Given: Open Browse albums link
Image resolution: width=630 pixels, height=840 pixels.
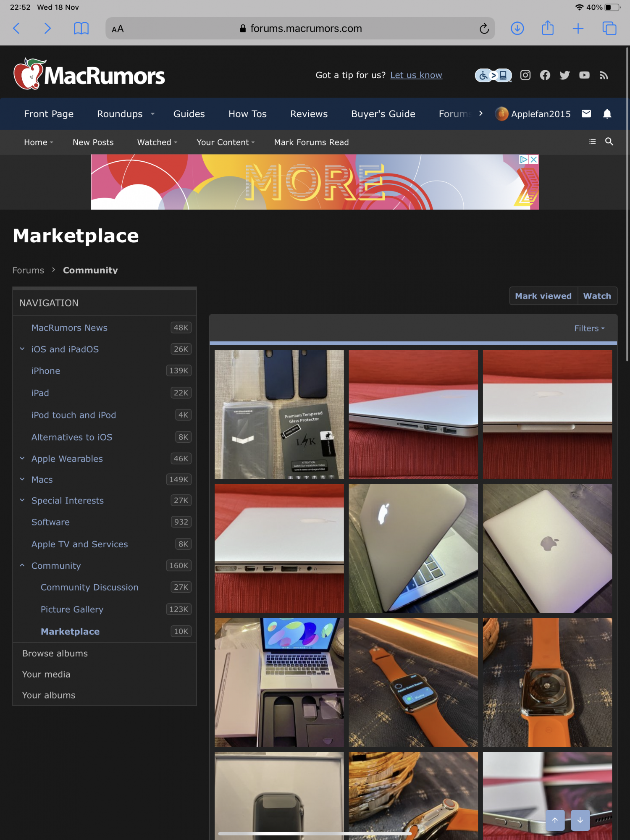Looking at the screenshot, I should click(55, 654).
